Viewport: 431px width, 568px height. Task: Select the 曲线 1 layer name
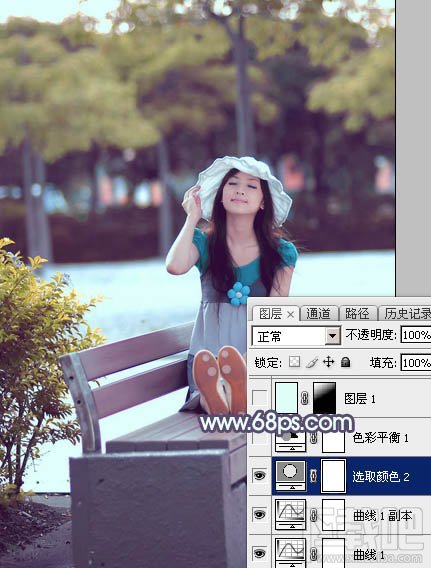coord(369,554)
